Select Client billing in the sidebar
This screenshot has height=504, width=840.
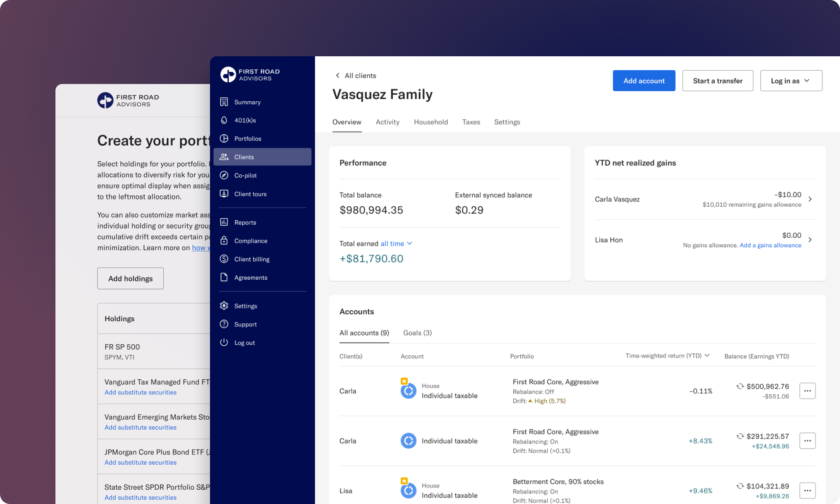coord(252,259)
